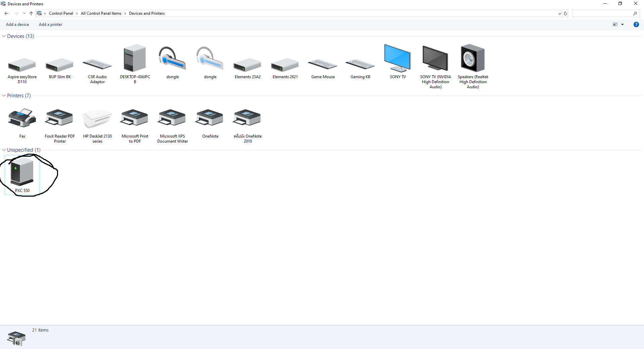Select the first dark dongle headset icon
This screenshot has width=644, height=349.
[172, 58]
